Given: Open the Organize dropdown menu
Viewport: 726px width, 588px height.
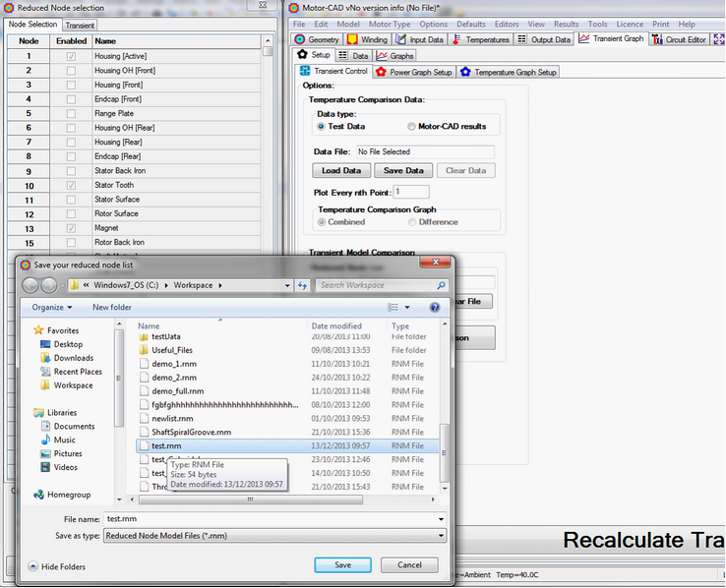Looking at the screenshot, I should point(52,307).
